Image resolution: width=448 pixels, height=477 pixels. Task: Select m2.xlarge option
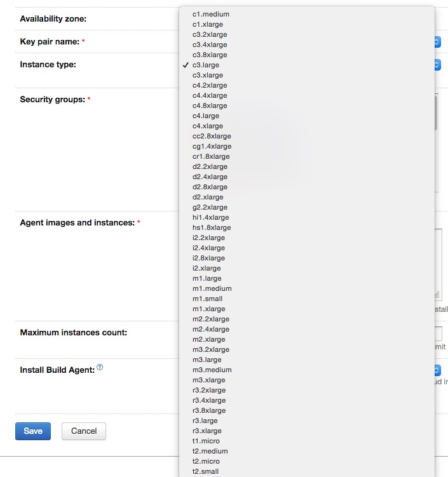tap(307, 339)
